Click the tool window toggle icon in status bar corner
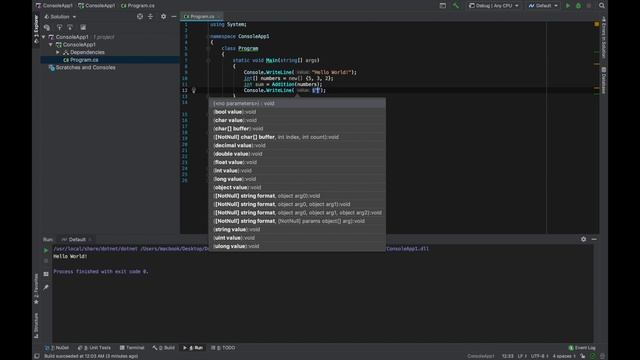 pos(37,356)
